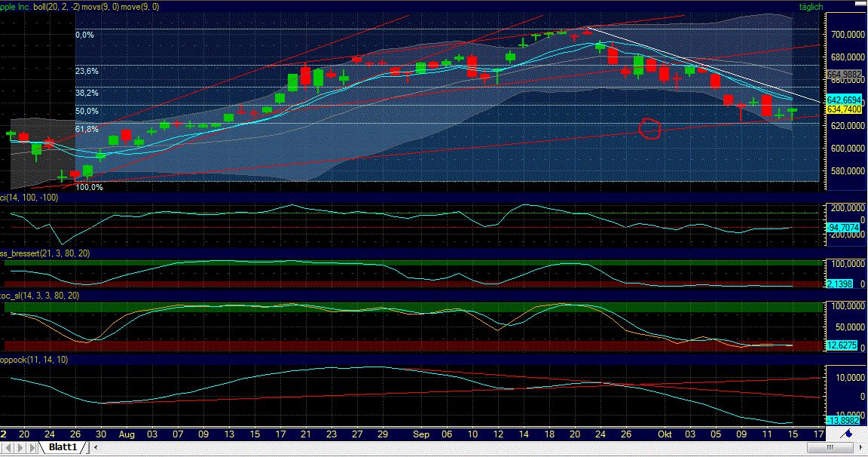
Task: Click the 23,6% Fibonacci level label
Action: click(87, 71)
